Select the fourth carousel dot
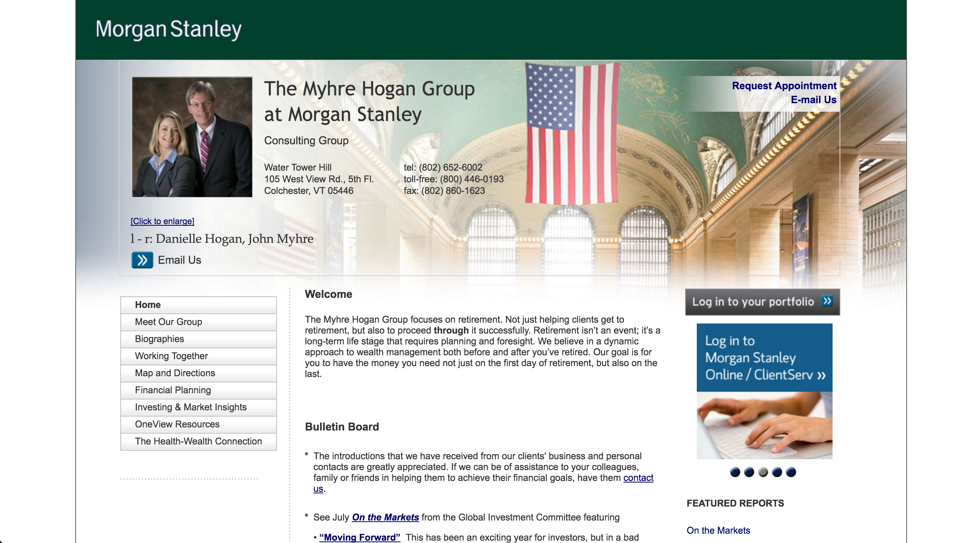 point(777,472)
